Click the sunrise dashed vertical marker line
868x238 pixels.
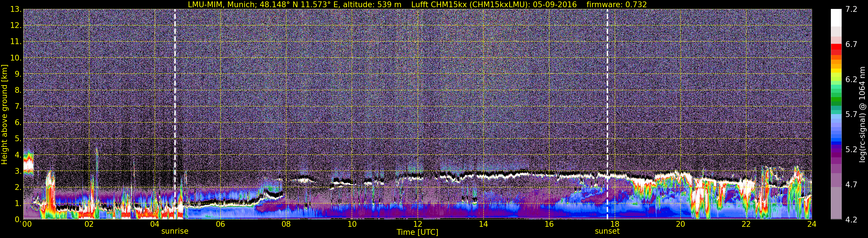pyautogui.click(x=175, y=114)
